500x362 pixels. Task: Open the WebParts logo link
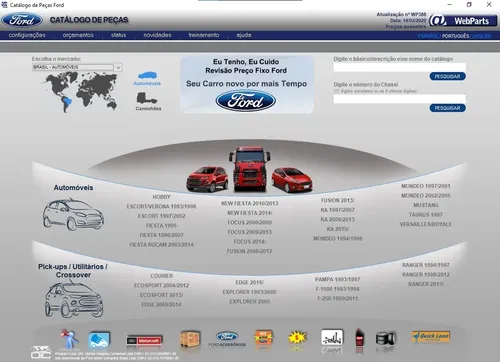[463, 21]
